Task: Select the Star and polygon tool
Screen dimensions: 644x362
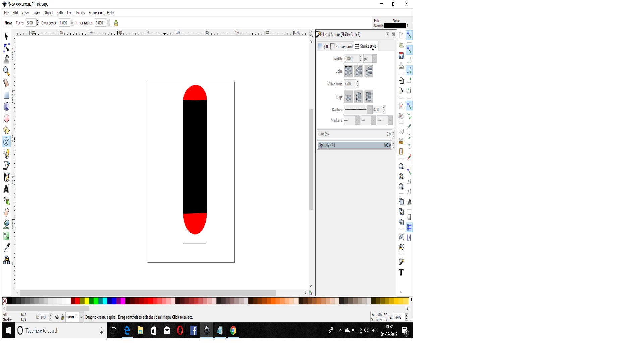Action: (6, 130)
